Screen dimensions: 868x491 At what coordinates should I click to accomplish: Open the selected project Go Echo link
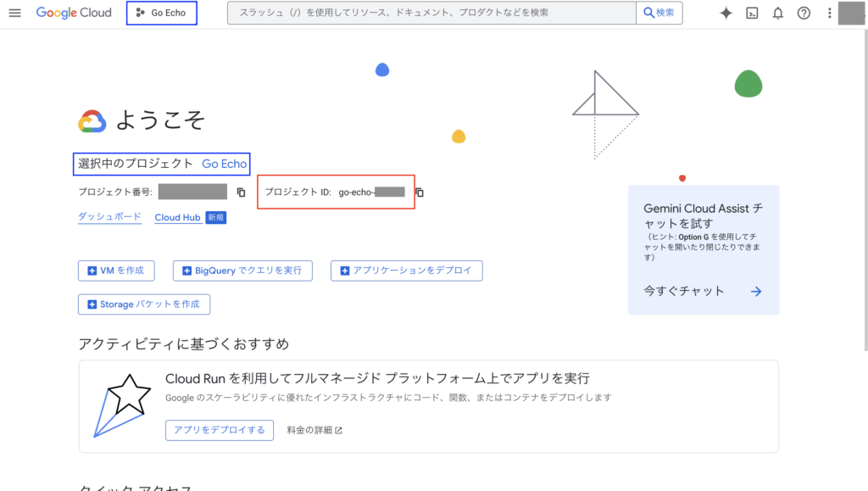click(224, 164)
